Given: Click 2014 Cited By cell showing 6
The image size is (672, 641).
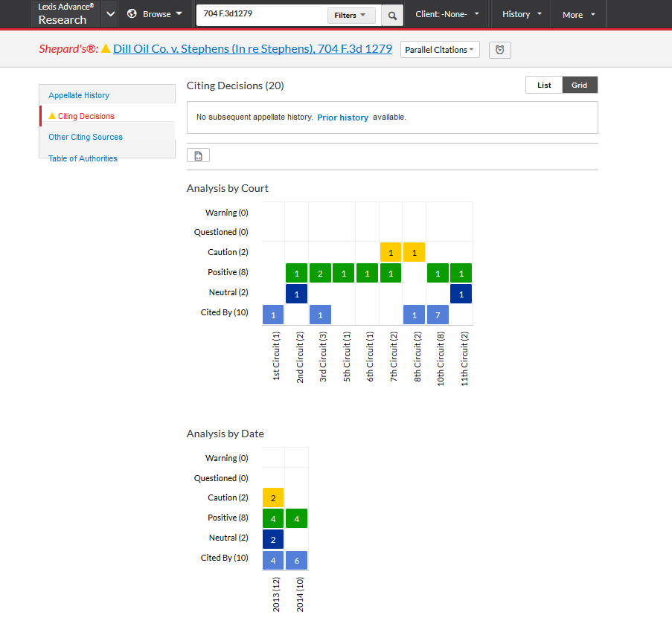Looking at the screenshot, I should [297, 560].
